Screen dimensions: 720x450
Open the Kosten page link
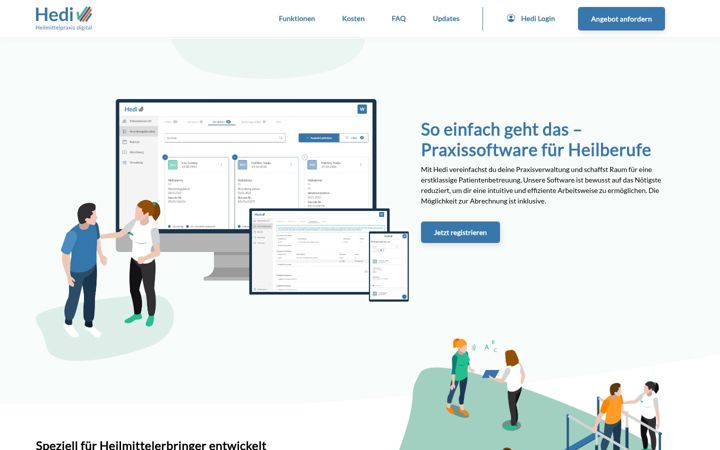[353, 19]
